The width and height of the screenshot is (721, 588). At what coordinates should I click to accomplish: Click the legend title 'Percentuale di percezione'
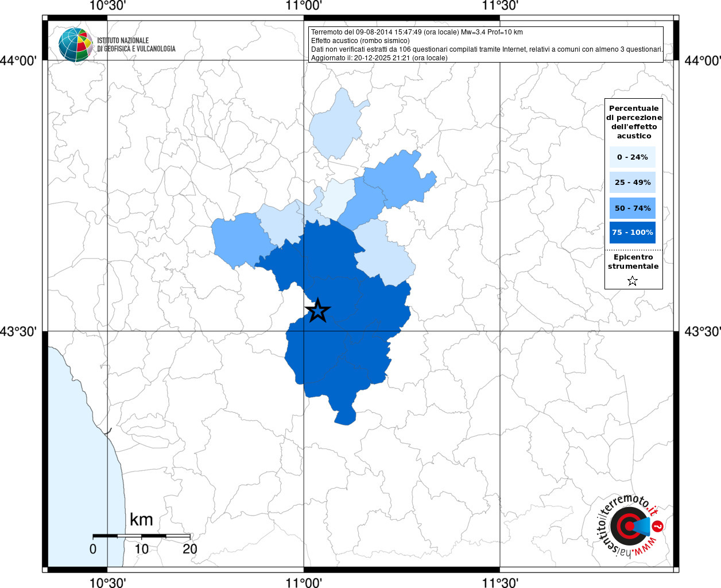click(634, 122)
